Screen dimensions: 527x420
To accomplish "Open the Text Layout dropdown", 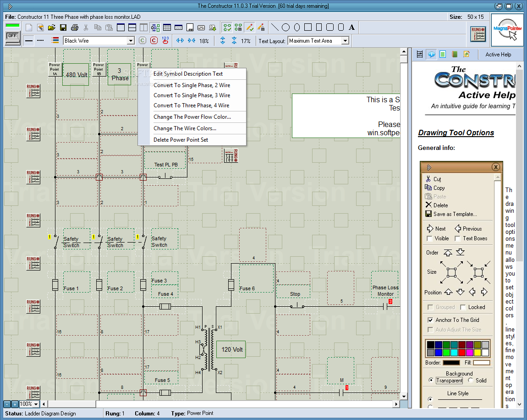I will pyautogui.click(x=345, y=41).
